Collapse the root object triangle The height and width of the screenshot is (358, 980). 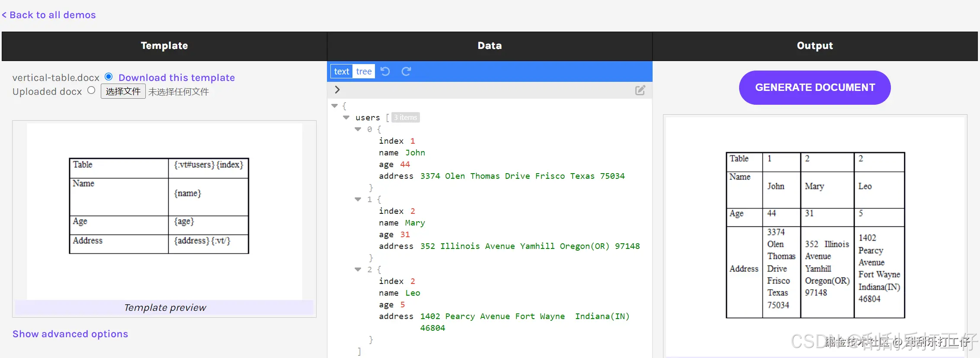point(334,106)
